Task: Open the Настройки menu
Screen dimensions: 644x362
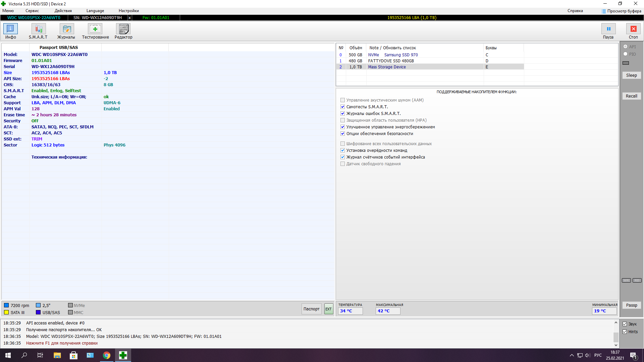Action: [129, 11]
